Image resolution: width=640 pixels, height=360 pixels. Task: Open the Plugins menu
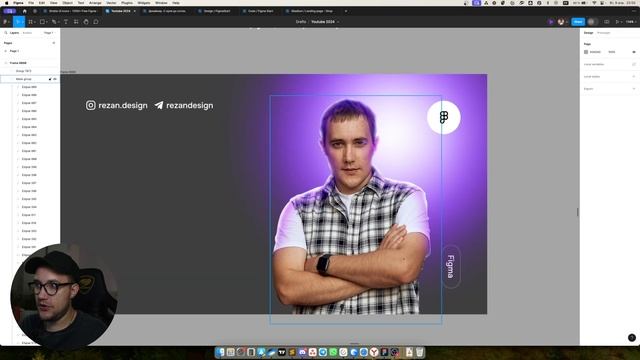click(127, 3)
